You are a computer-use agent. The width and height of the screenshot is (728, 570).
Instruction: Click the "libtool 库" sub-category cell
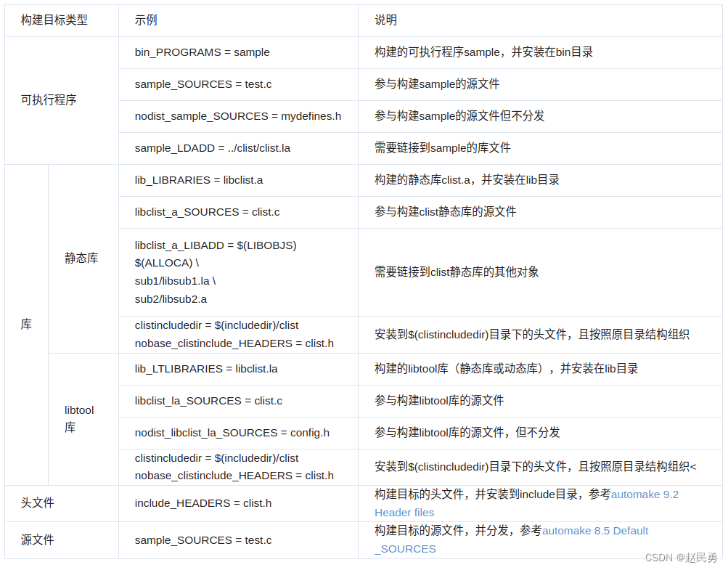(78, 418)
